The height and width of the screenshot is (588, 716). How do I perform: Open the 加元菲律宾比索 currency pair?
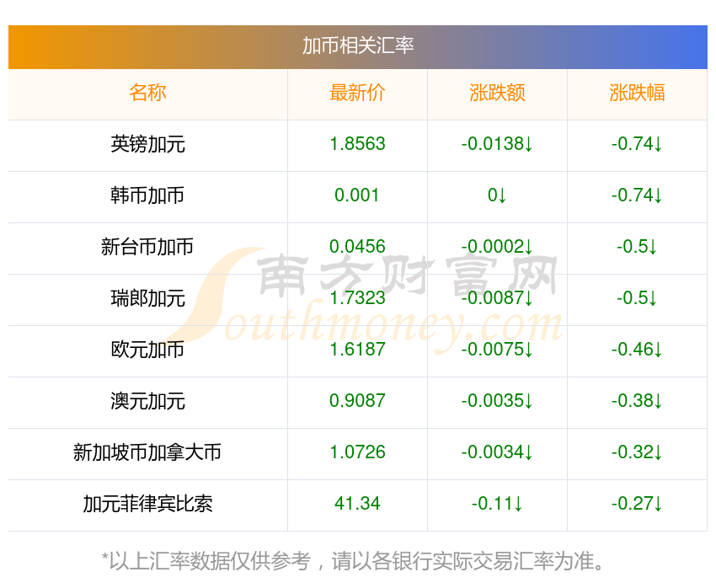[x=147, y=504]
